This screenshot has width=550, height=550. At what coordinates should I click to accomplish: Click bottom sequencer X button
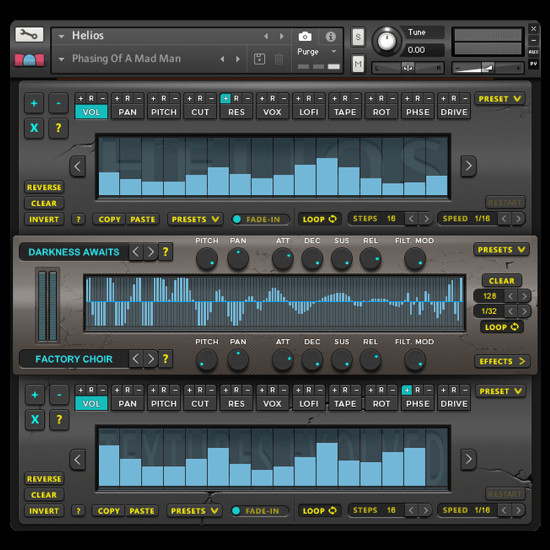(x=35, y=420)
